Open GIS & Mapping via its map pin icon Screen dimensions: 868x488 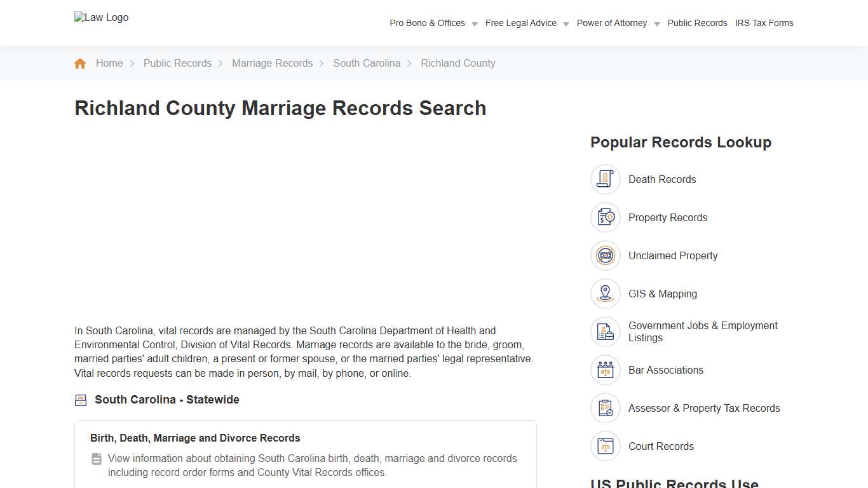tap(605, 294)
